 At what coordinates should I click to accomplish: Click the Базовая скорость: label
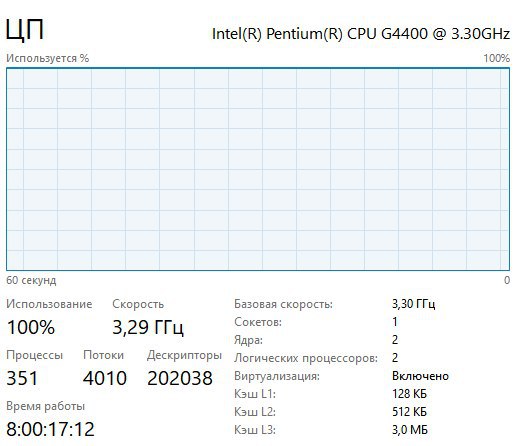pos(283,304)
